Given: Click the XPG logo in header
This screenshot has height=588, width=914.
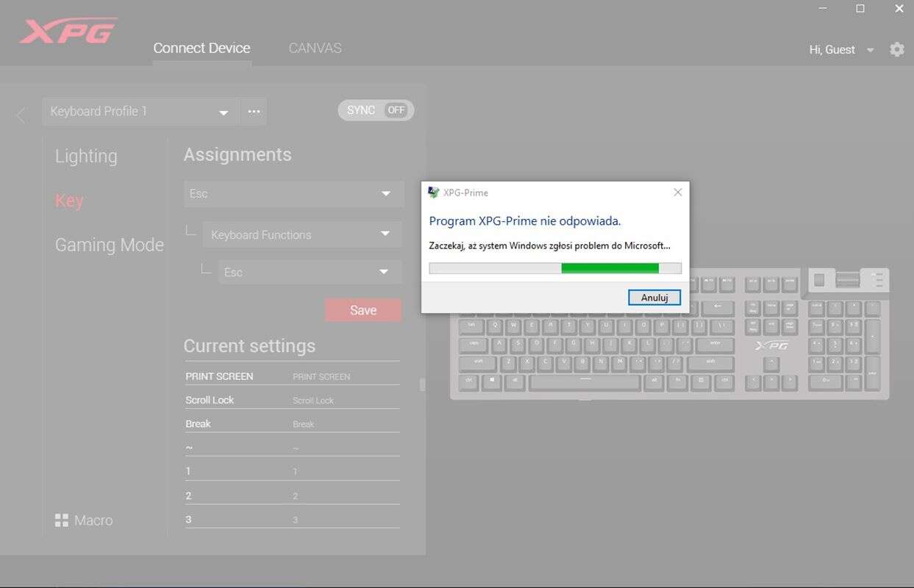Looking at the screenshot, I should [x=68, y=32].
